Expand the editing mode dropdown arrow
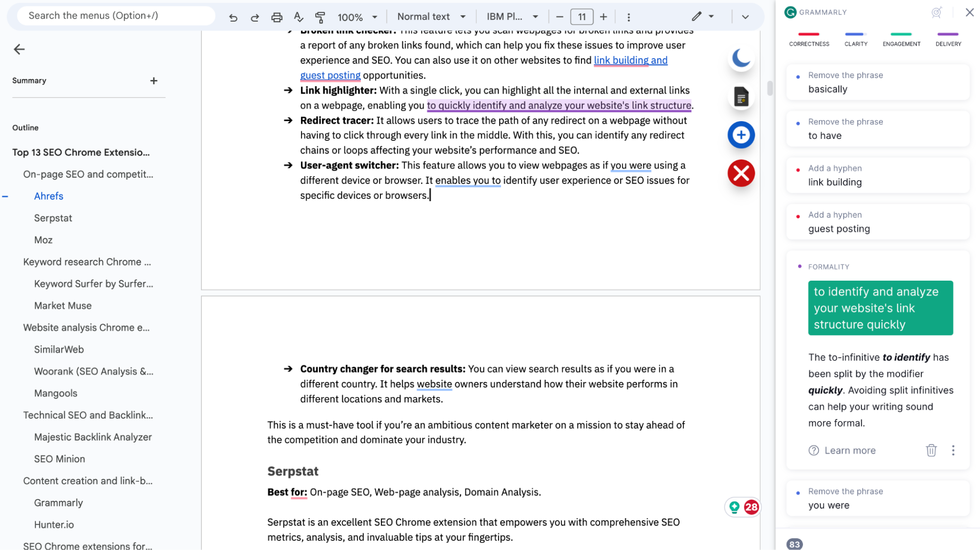 [711, 17]
